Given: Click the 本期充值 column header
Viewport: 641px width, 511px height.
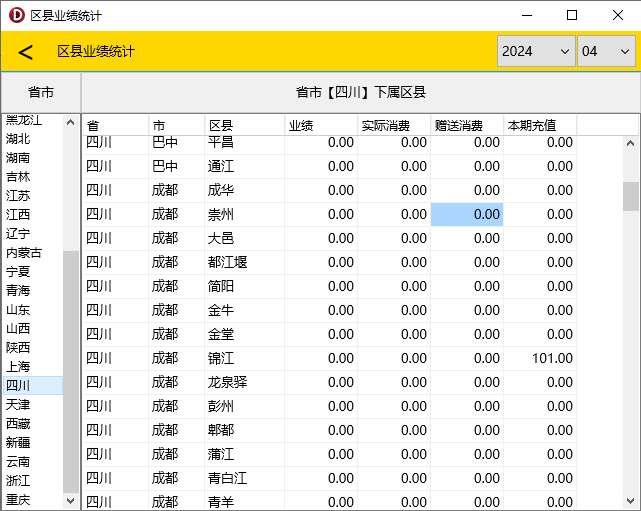Looking at the screenshot, I should [x=540, y=126].
